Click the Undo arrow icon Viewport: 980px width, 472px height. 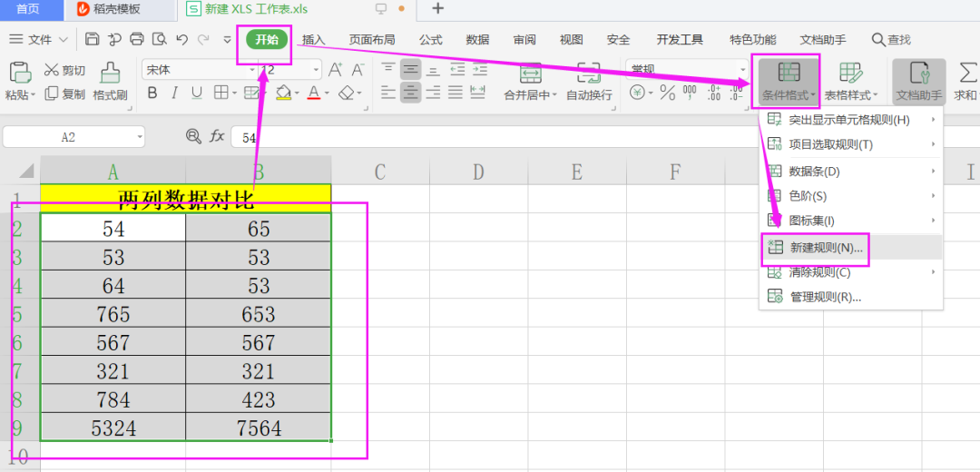pos(181,39)
